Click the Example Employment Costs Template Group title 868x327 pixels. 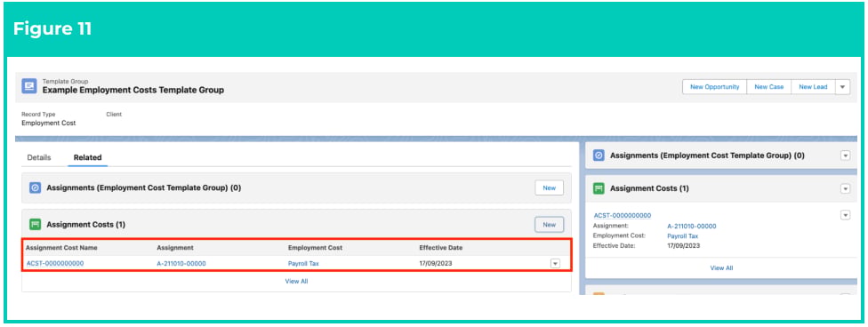(133, 90)
